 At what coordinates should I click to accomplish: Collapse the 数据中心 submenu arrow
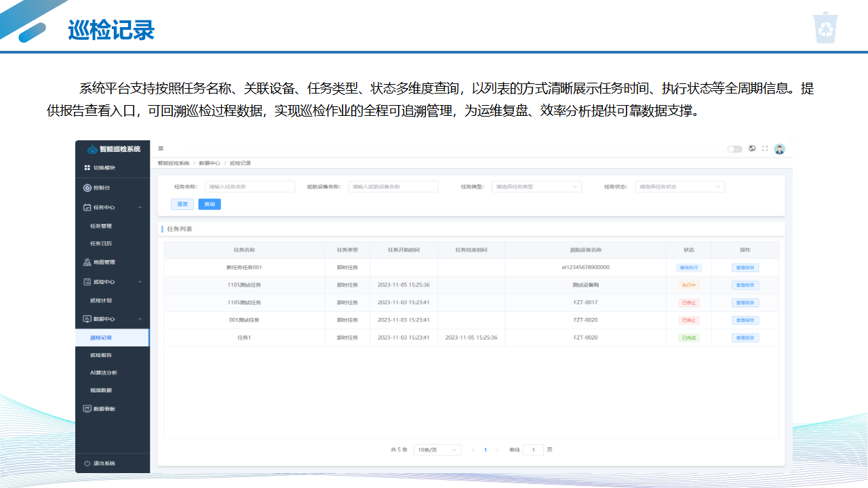(x=140, y=319)
